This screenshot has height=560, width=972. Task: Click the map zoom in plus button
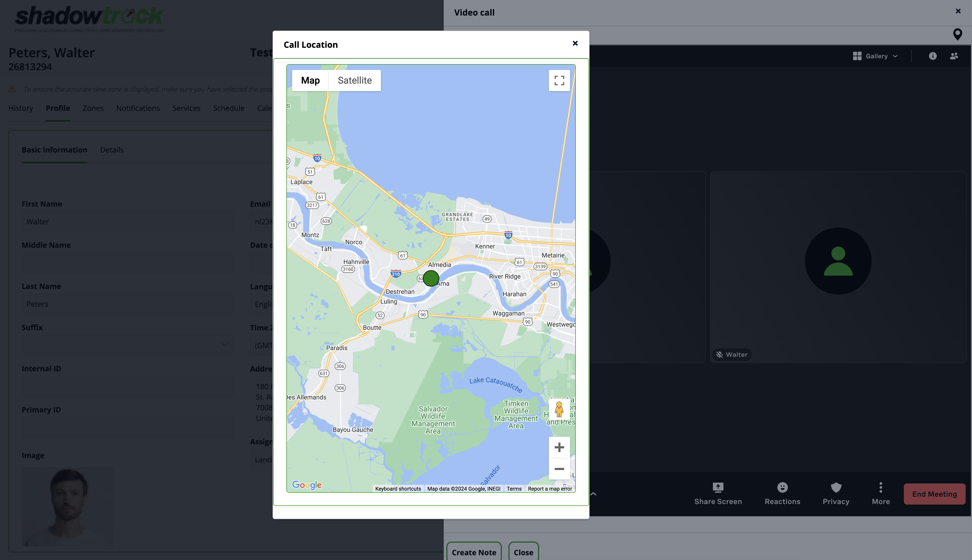click(559, 447)
